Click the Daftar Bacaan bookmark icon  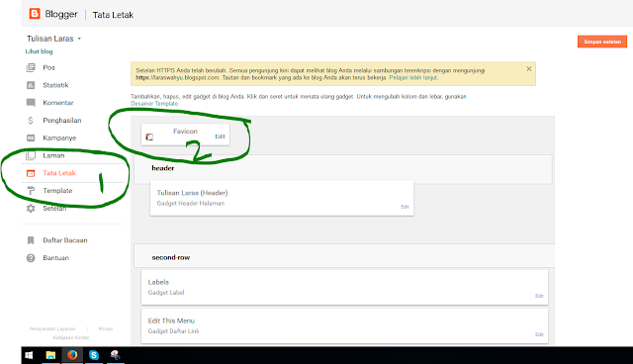click(x=31, y=240)
